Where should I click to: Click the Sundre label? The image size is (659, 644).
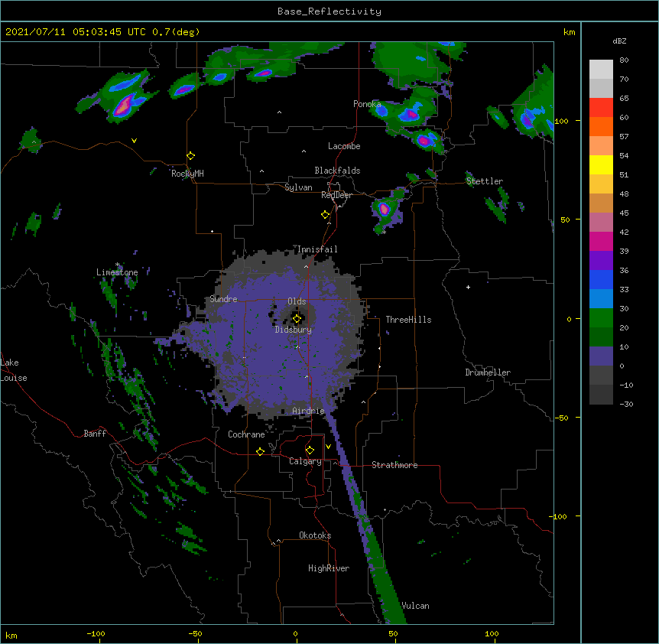pos(223,299)
